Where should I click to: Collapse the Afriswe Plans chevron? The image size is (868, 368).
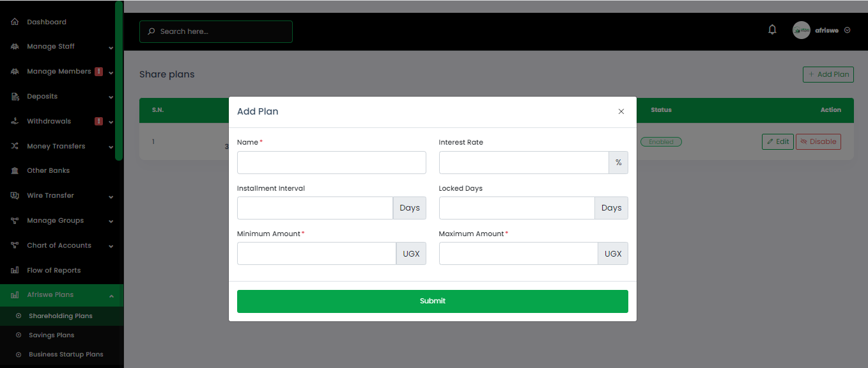point(111,296)
